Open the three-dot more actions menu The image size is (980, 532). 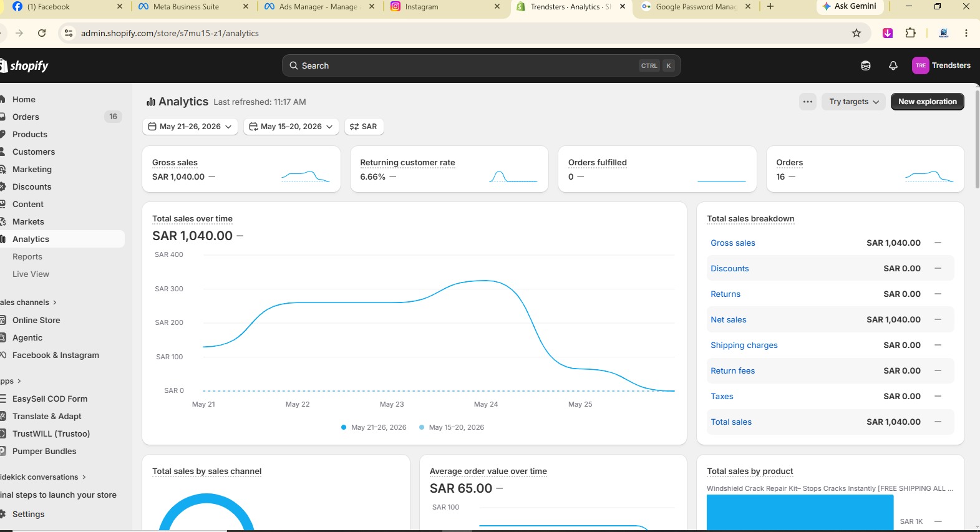pyautogui.click(x=808, y=102)
